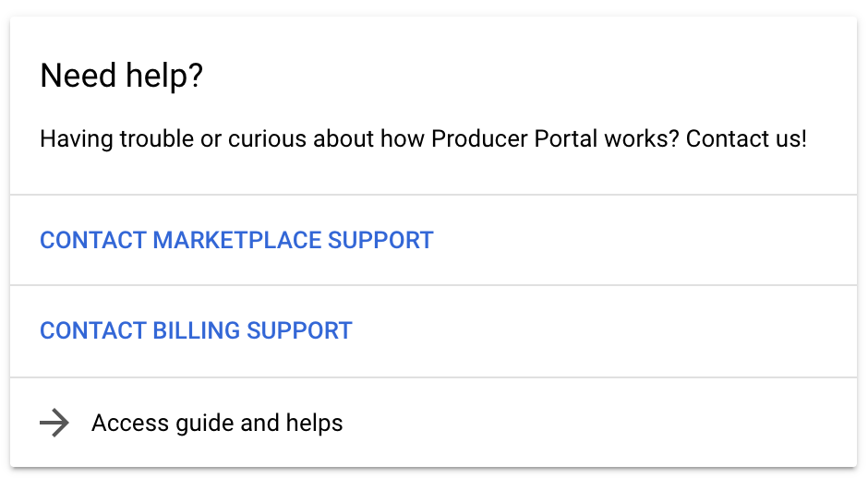Click the "Contact us!" text in the description
The image size is (868, 478).
746,140
